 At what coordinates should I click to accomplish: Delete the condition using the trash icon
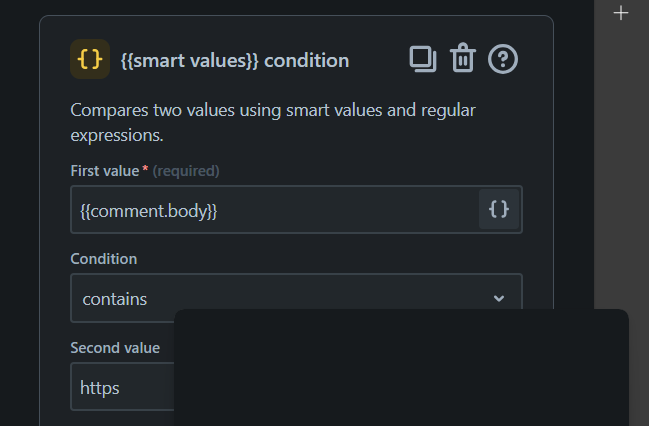[462, 60]
